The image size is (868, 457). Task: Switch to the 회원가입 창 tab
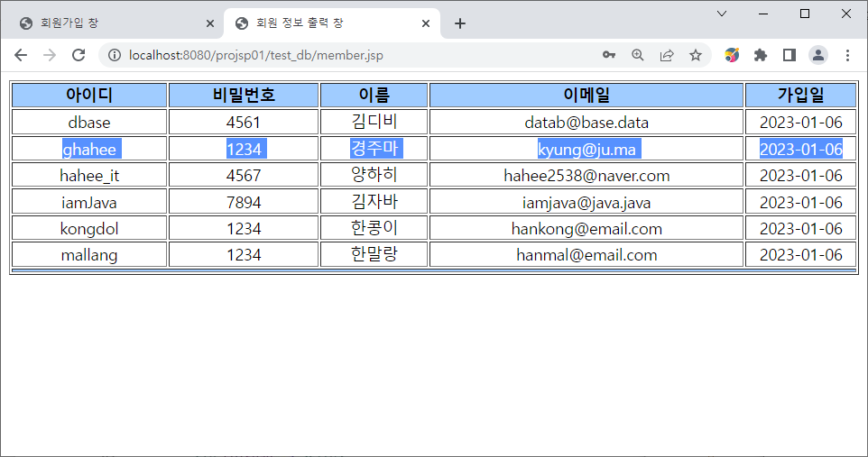(111, 23)
